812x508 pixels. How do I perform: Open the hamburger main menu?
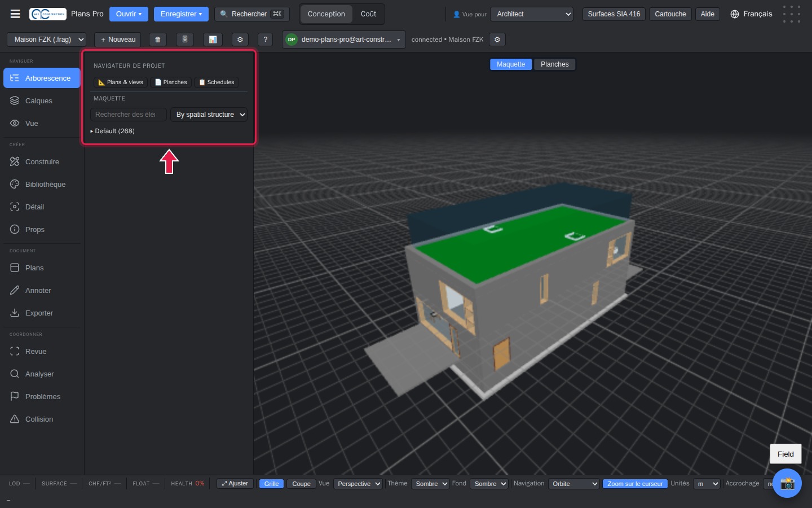(x=15, y=14)
